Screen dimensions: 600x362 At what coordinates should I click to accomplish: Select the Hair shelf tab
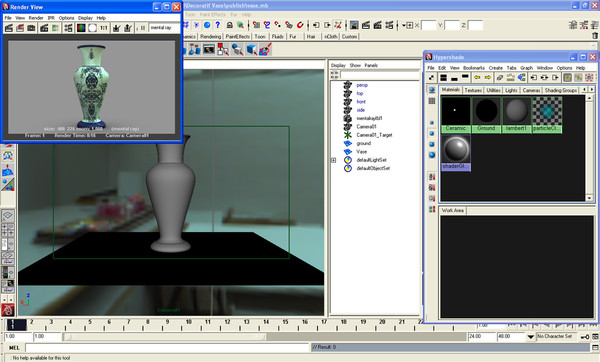tap(311, 37)
